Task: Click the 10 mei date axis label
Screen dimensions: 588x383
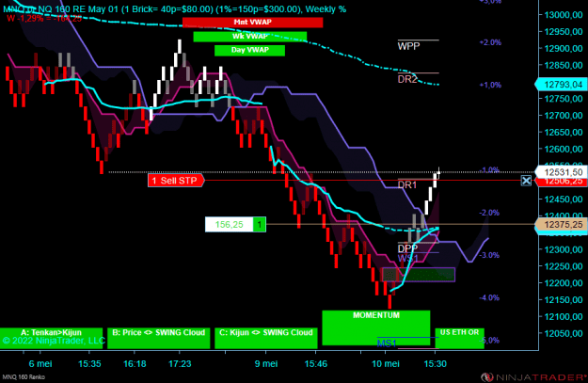Action: (x=386, y=364)
